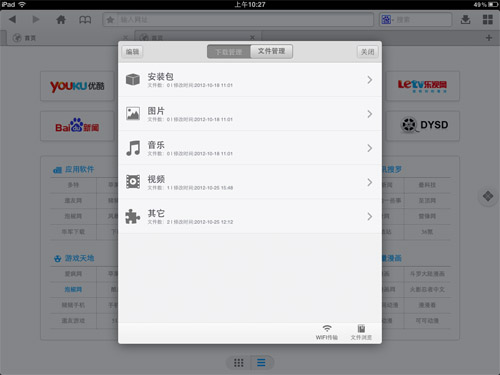This screenshot has width=500, height=375.
Task: Tap the 文件浏览 icon
Action: click(x=361, y=332)
